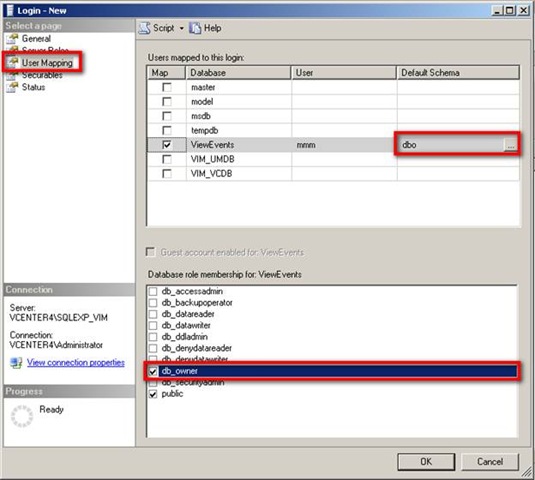Click the Help book icon
The height and width of the screenshot is (480, 535).
(x=195, y=28)
